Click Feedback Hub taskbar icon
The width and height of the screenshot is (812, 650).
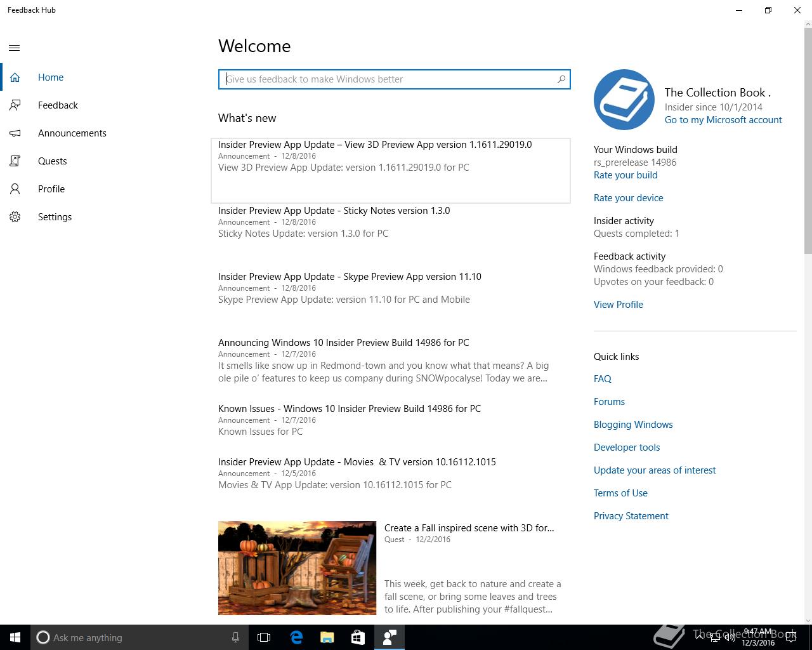click(389, 637)
